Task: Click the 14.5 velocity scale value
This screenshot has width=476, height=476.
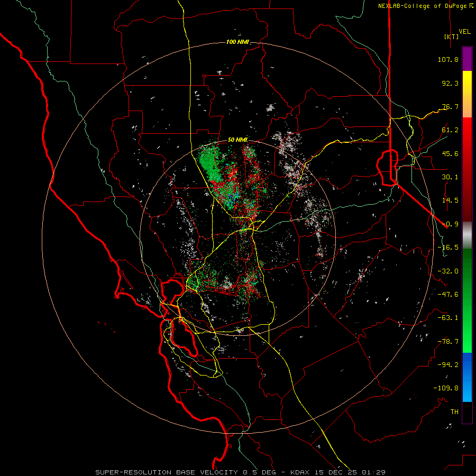Action: 450,200
